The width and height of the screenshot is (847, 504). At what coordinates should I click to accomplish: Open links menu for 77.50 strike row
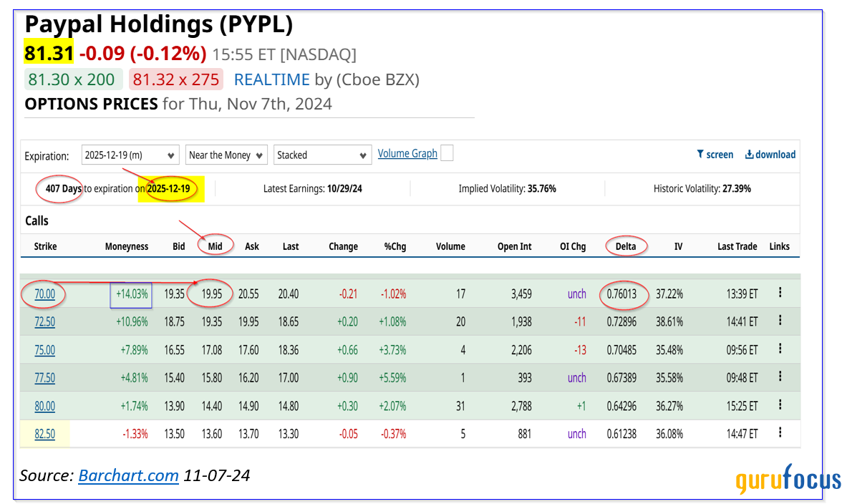coord(780,377)
